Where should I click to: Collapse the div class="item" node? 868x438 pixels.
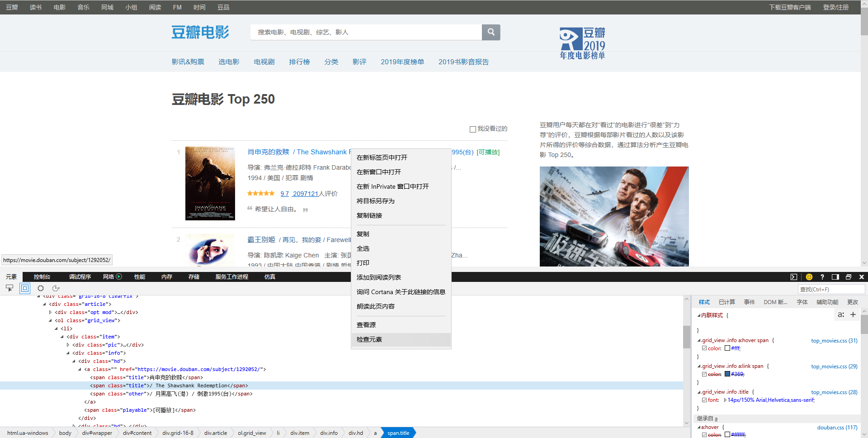click(62, 337)
